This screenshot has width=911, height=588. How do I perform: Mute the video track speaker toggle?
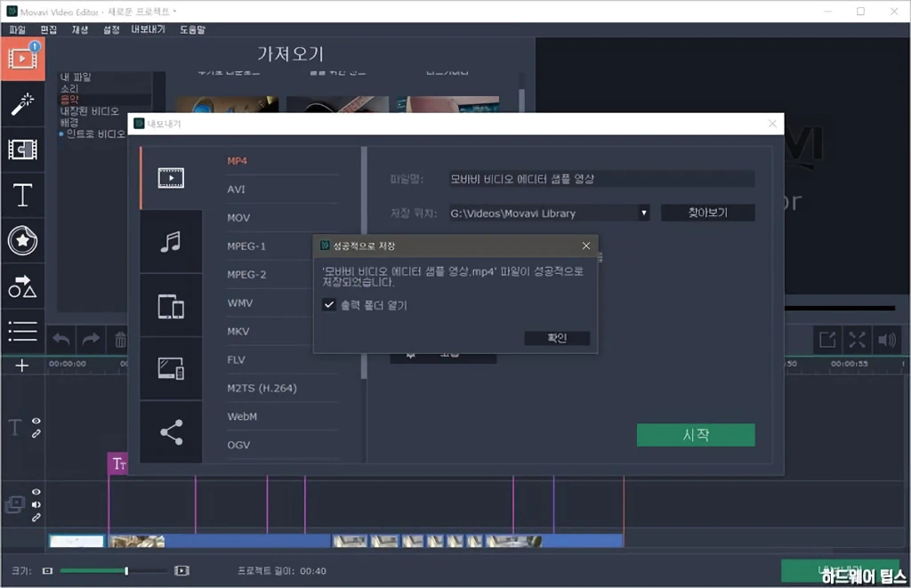(x=36, y=505)
